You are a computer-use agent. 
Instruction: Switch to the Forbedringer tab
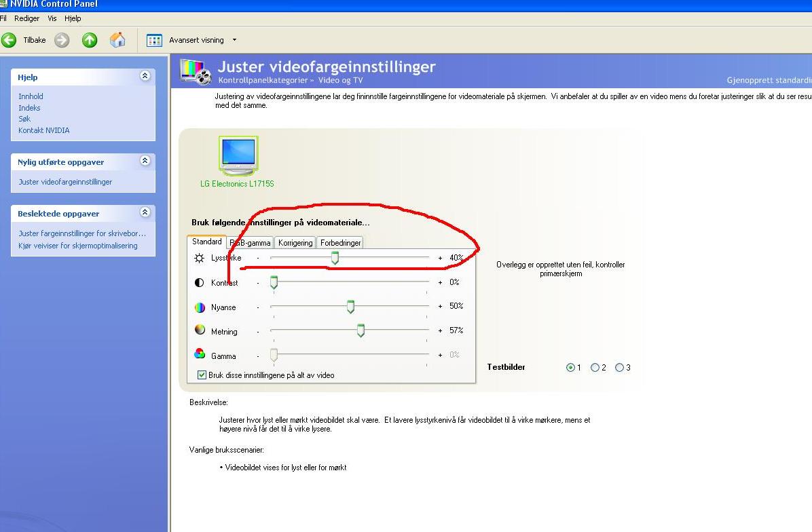click(340, 243)
